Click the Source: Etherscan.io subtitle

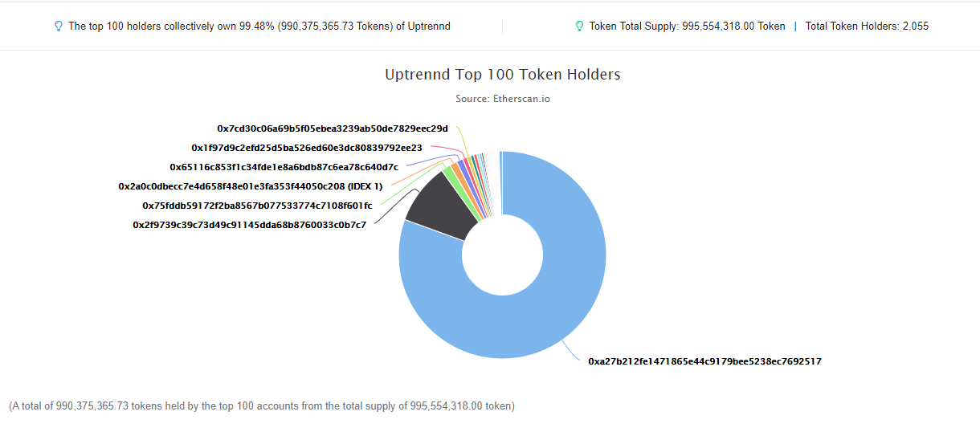pyautogui.click(x=503, y=99)
